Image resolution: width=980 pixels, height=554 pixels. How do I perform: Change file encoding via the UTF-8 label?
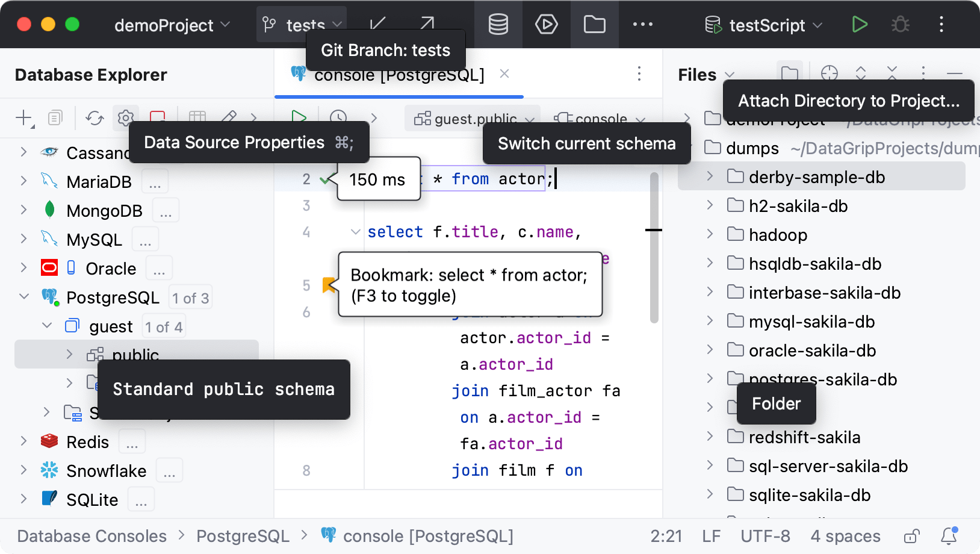[x=765, y=535]
